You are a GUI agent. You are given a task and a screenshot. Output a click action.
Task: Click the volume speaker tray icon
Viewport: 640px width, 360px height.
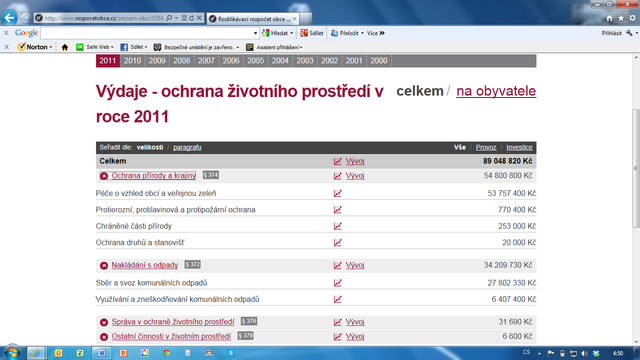pos(584,353)
